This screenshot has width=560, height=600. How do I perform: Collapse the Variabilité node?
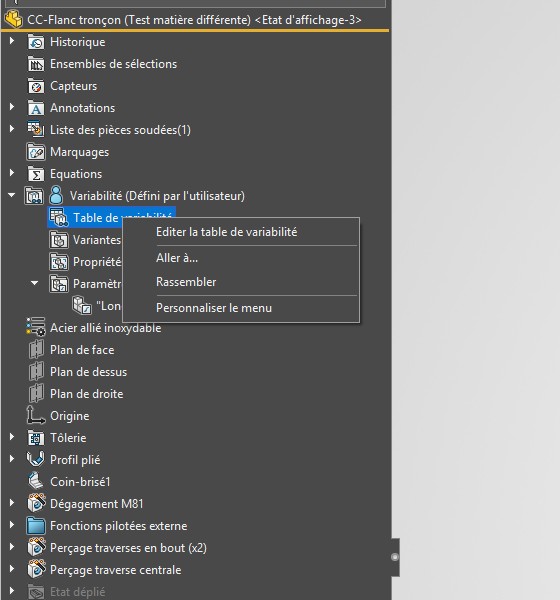coord(12,195)
